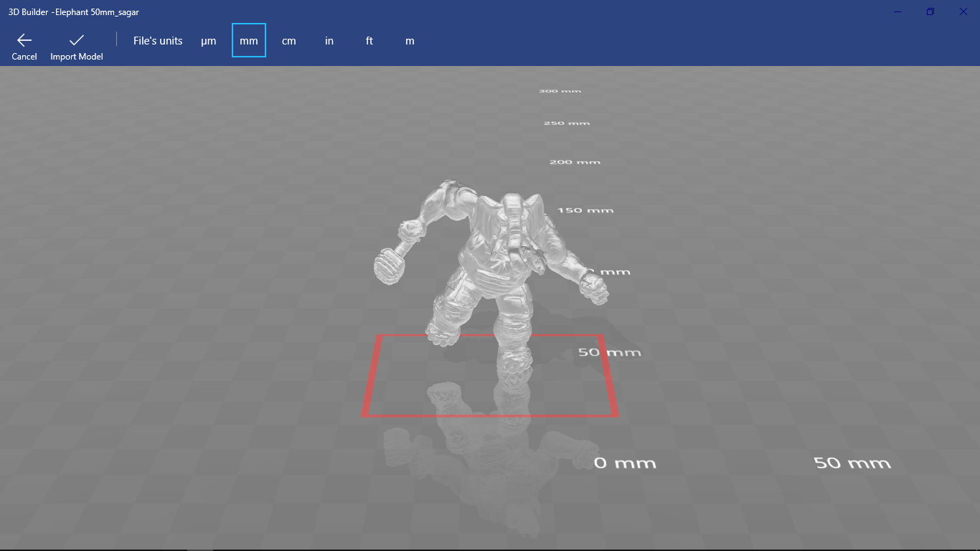Click the Cancel back arrow icon
The image size is (980, 551).
tap(24, 40)
